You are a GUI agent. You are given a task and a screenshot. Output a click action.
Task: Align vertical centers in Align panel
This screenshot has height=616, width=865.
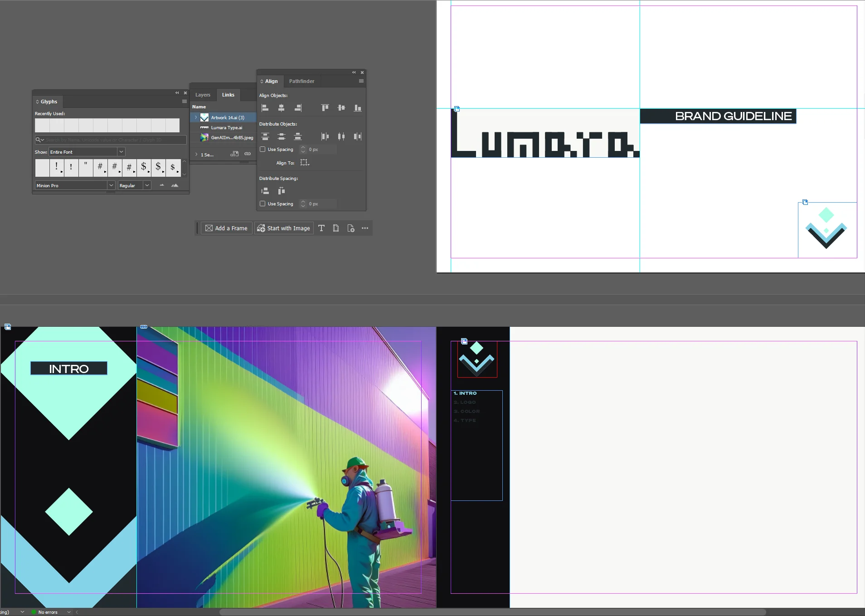341,108
